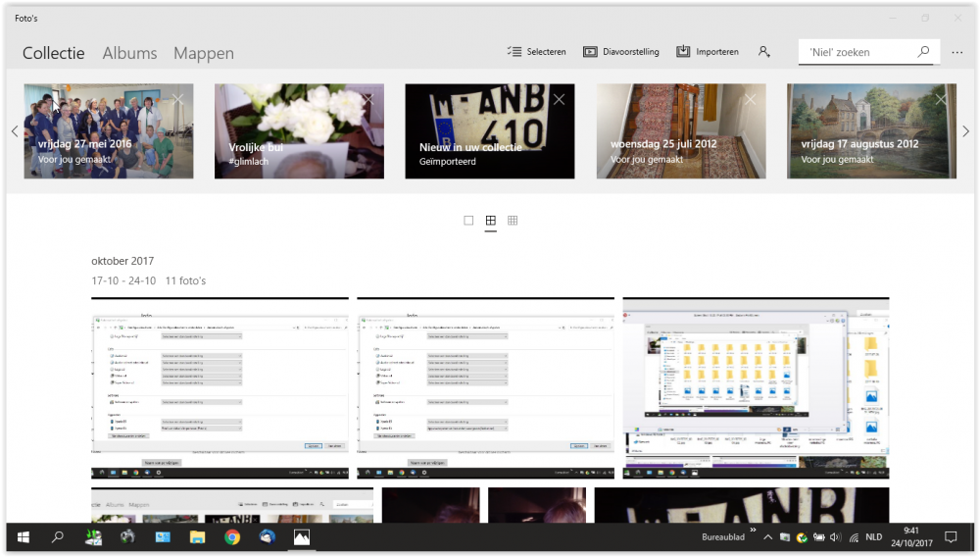Open the vrijdag 27 mei 2016 card
This screenshot has height=557, width=980.
(x=109, y=131)
